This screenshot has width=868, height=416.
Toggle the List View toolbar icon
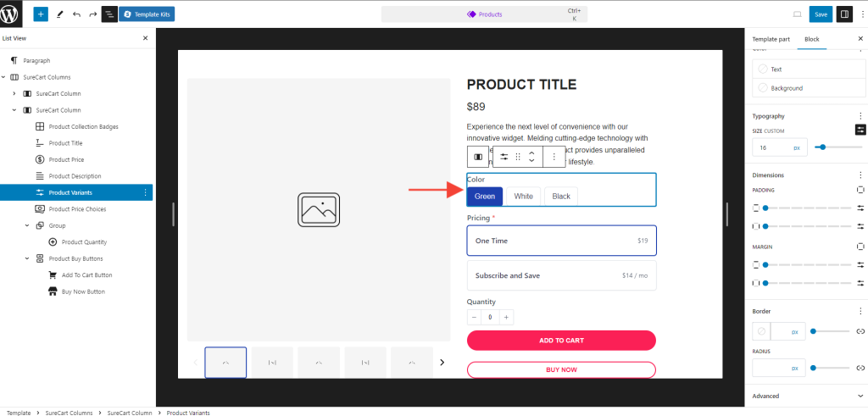click(109, 14)
